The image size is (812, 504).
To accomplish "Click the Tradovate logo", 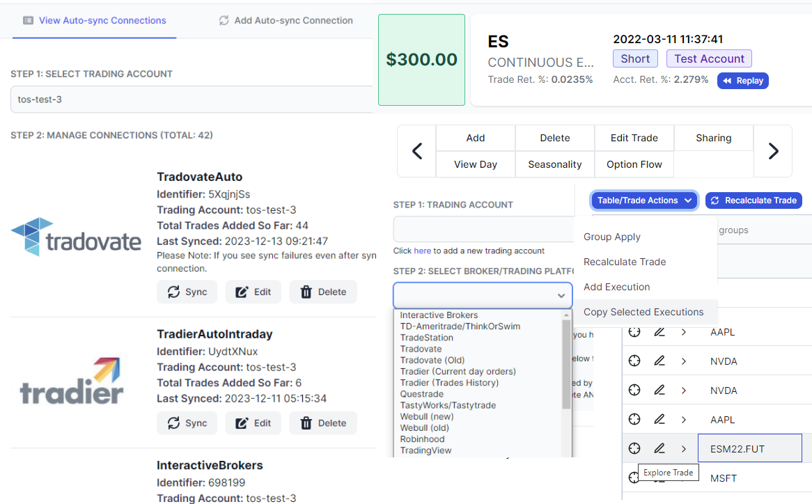I will coord(76,237).
